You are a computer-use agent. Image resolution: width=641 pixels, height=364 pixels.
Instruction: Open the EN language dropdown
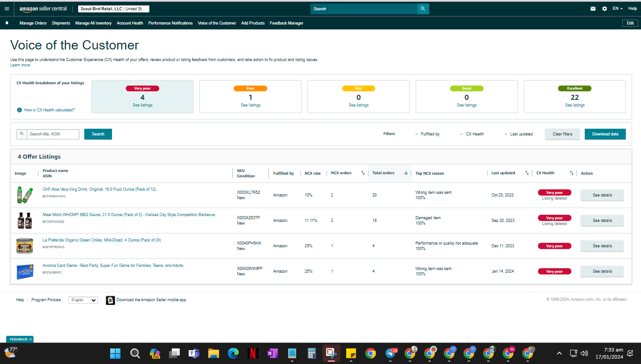[618, 8]
